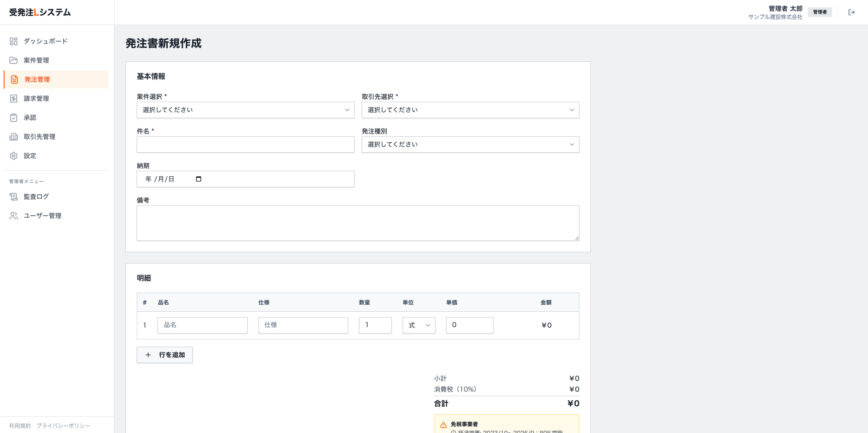
Task: Click the 明細 section heading
Action: click(x=144, y=278)
